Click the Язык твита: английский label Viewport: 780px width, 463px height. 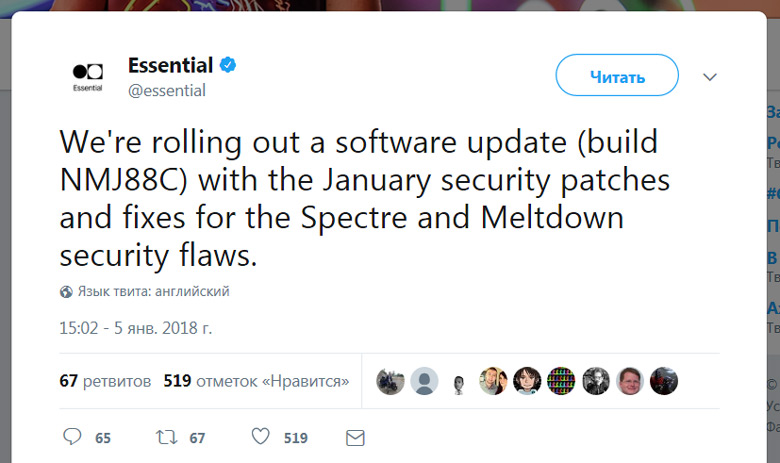153,292
